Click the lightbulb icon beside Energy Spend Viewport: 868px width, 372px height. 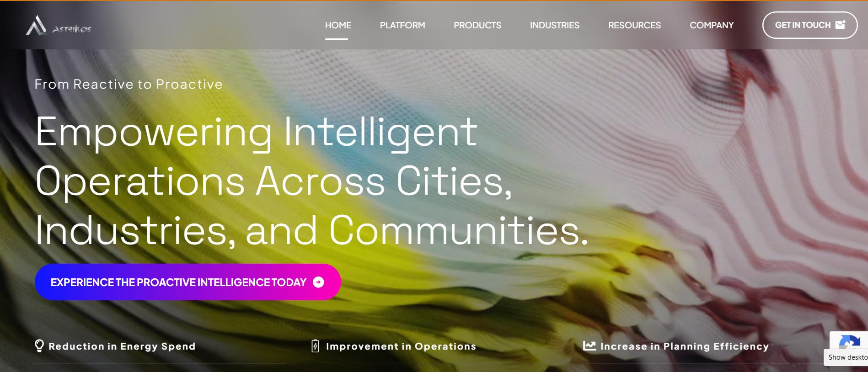point(39,345)
